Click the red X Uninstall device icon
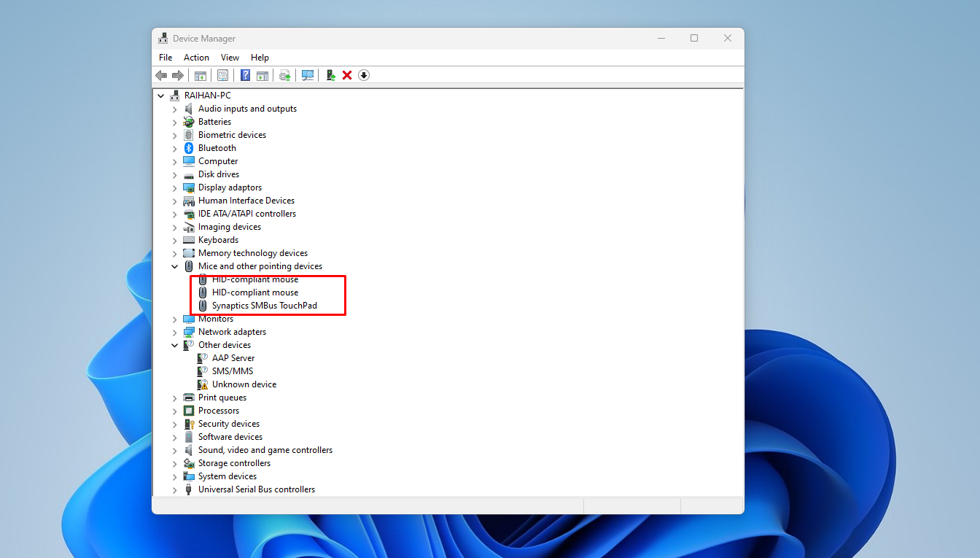Viewport: 980px width, 558px height. point(347,75)
